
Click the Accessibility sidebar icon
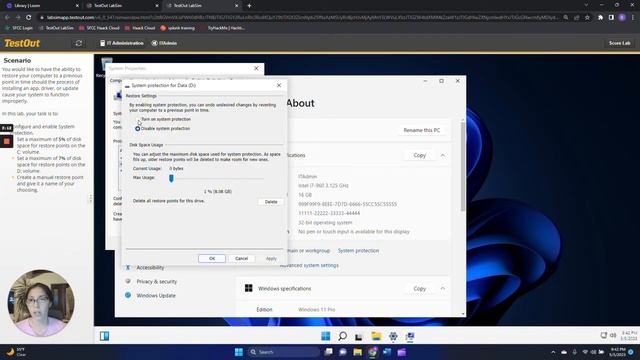(x=128, y=267)
